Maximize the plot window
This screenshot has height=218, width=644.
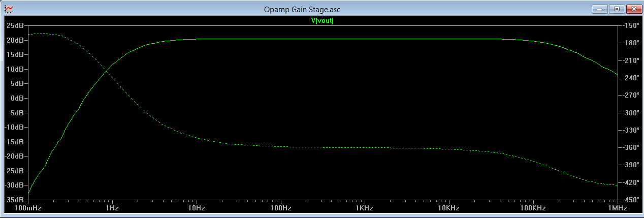tap(617, 9)
